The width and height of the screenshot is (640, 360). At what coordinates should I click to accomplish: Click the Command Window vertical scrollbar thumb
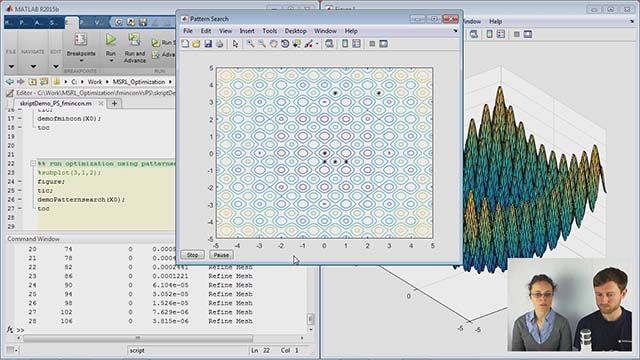[x=311, y=318]
